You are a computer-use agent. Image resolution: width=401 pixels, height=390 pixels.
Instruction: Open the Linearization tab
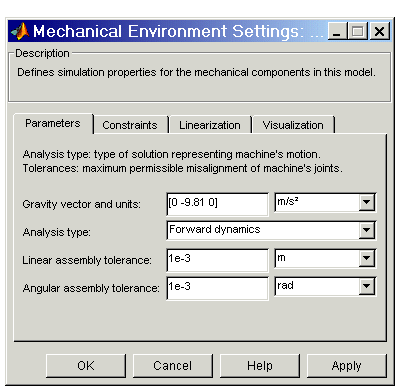pyautogui.click(x=210, y=125)
